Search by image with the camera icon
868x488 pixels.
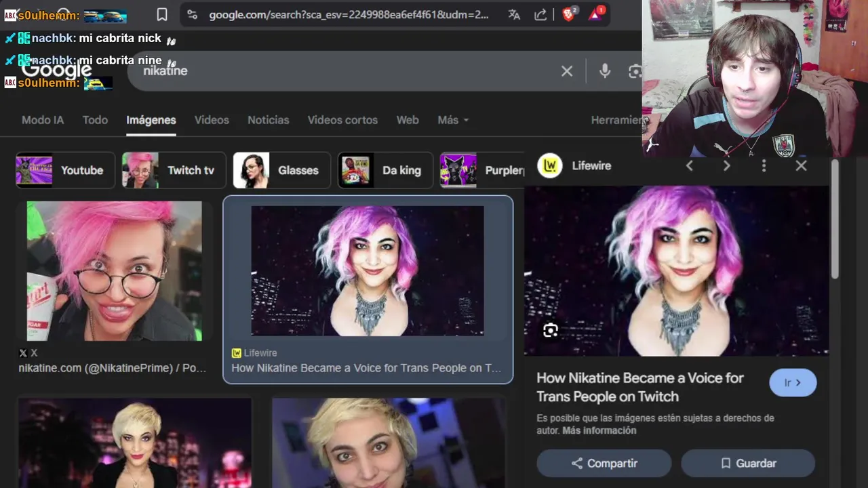(635, 70)
